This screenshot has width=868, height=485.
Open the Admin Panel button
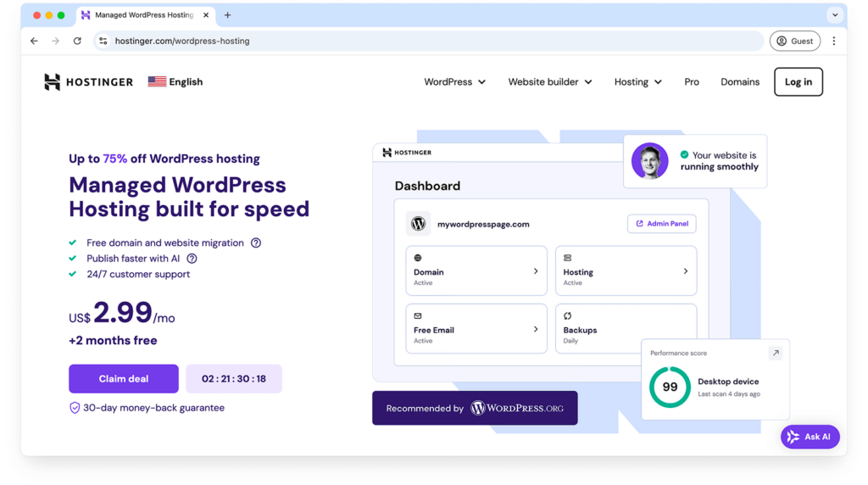(661, 224)
